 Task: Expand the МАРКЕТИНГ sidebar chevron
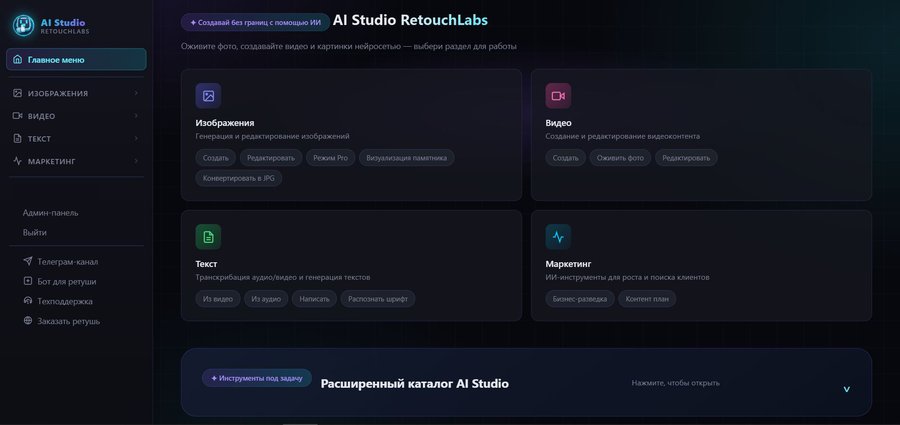[x=136, y=161]
